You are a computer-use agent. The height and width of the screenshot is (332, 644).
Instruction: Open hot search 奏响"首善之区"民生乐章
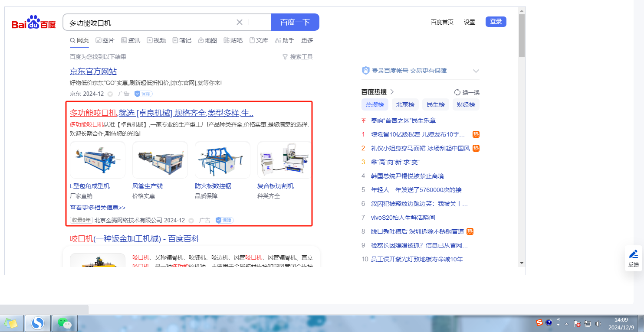tap(404, 120)
